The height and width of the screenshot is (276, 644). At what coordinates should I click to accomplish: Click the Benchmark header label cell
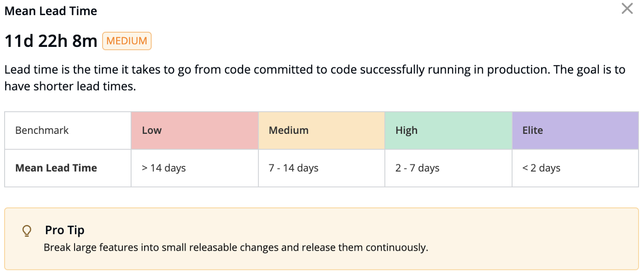click(68, 130)
